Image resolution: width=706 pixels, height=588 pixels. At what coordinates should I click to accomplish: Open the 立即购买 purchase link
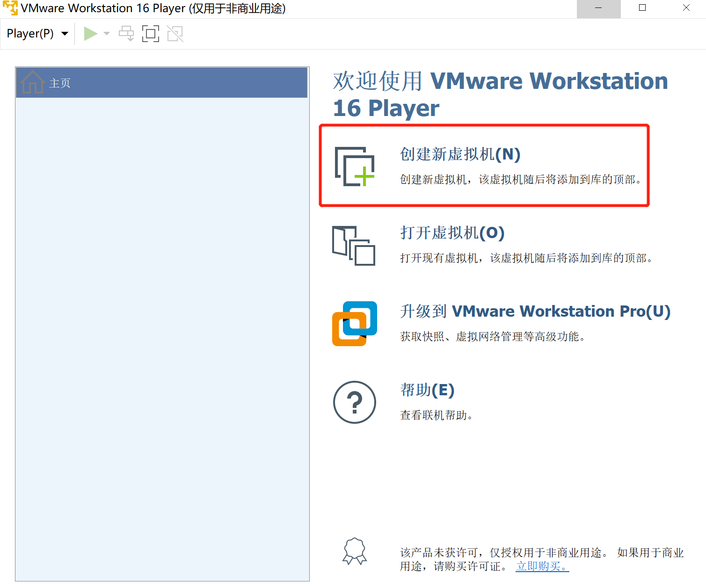[542, 566]
